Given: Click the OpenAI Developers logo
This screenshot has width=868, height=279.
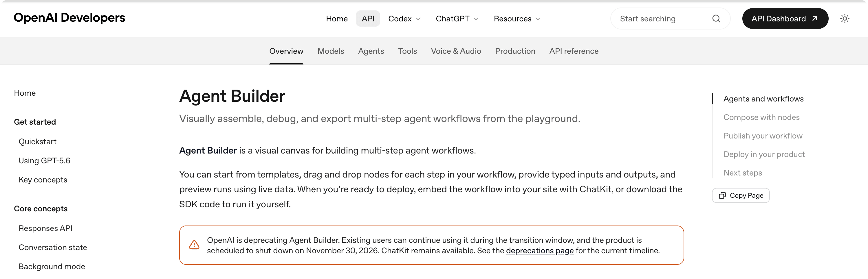Looking at the screenshot, I should (x=69, y=18).
